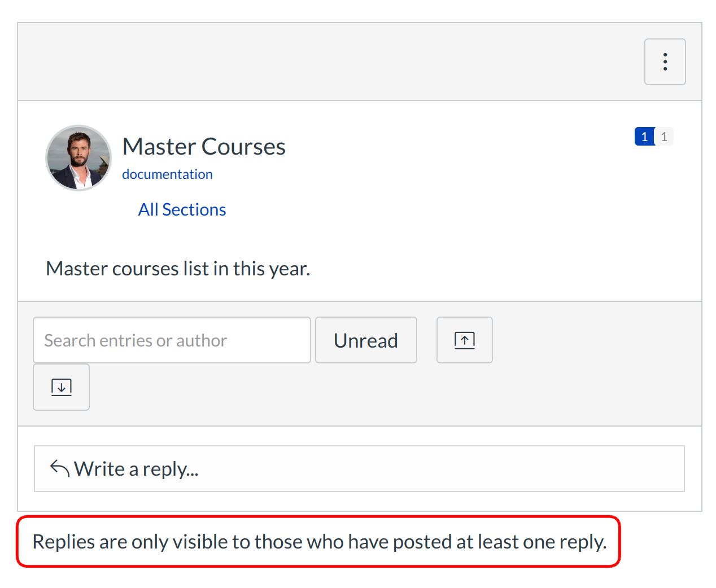The height and width of the screenshot is (588, 716).
Task: Open the documentation author link
Action: tap(167, 174)
